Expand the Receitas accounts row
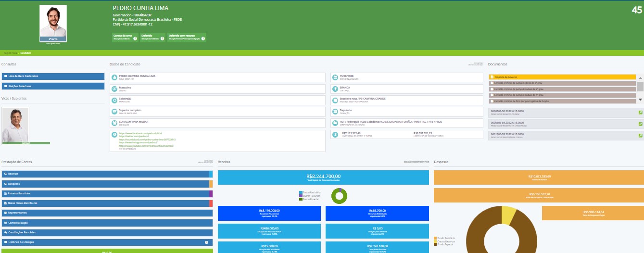 coord(106,174)
